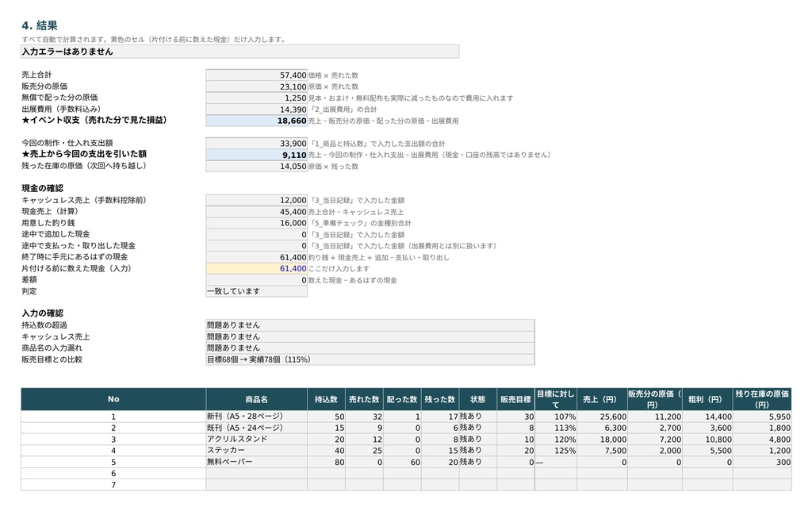Click the 商品名 column header
This screenshot has width=812, height=511.
pyautogui.click(x=256, y=399)
